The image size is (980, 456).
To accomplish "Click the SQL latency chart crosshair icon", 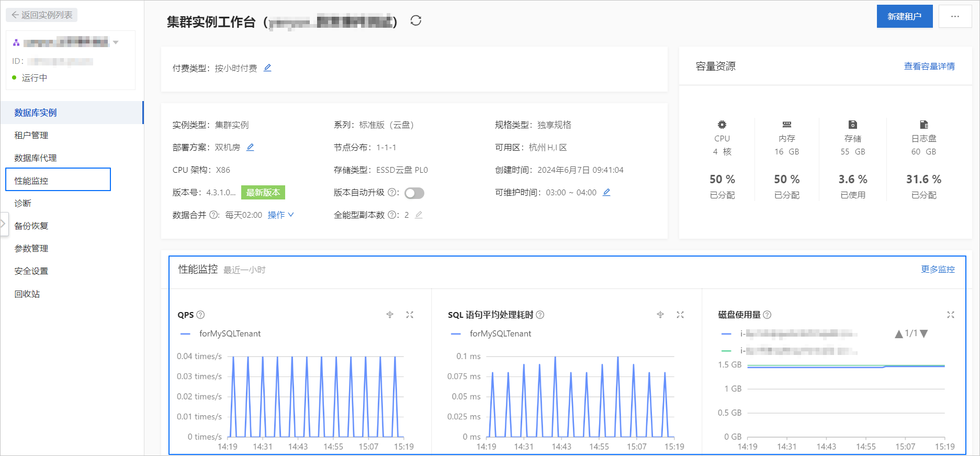I will pos(660,315).
